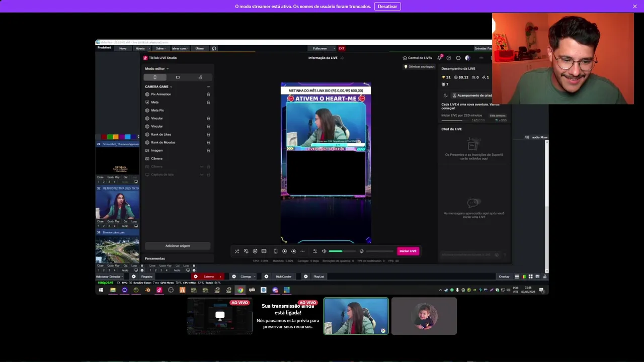Viewport: 644px width, 362px height.
Task: Click the vMix Fullscreen button
Action: point(320,48)
